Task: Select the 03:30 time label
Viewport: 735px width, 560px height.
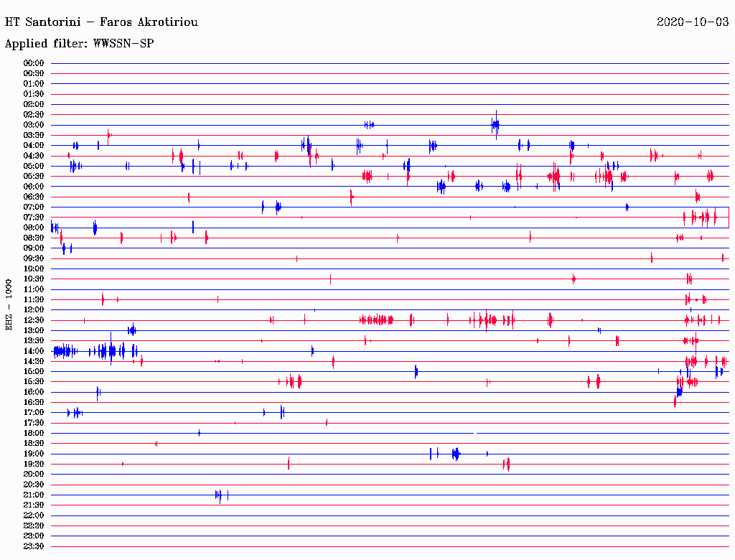Action: pyautogui.click(x=33, y=136)
